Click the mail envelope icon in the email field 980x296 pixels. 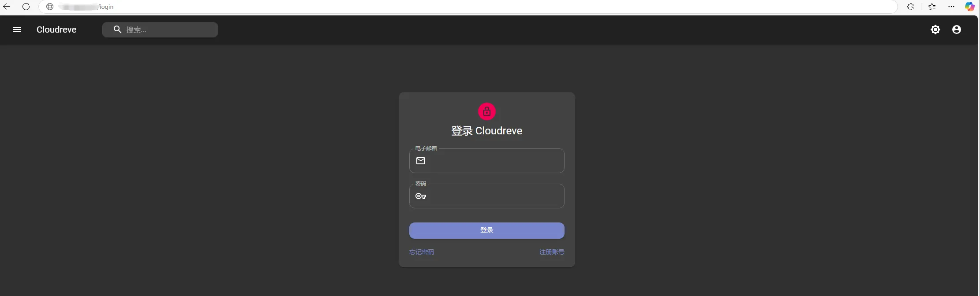point(421,161)
